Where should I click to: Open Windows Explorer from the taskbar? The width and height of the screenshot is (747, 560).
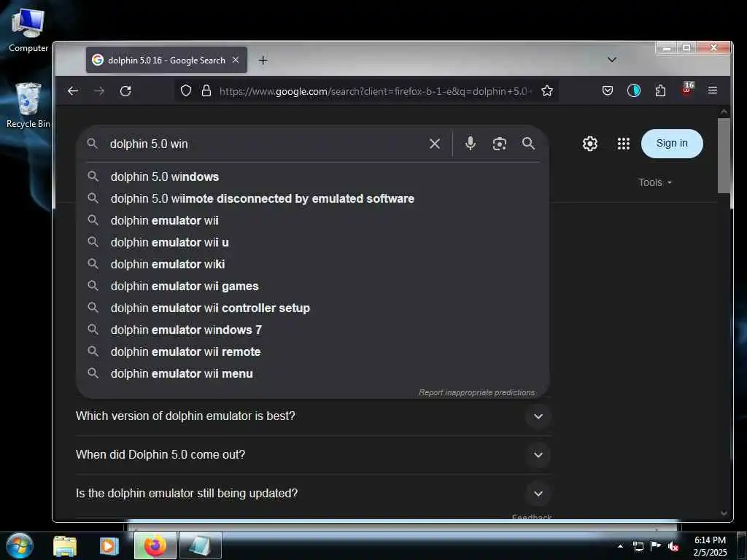click(x=65, y=545)
